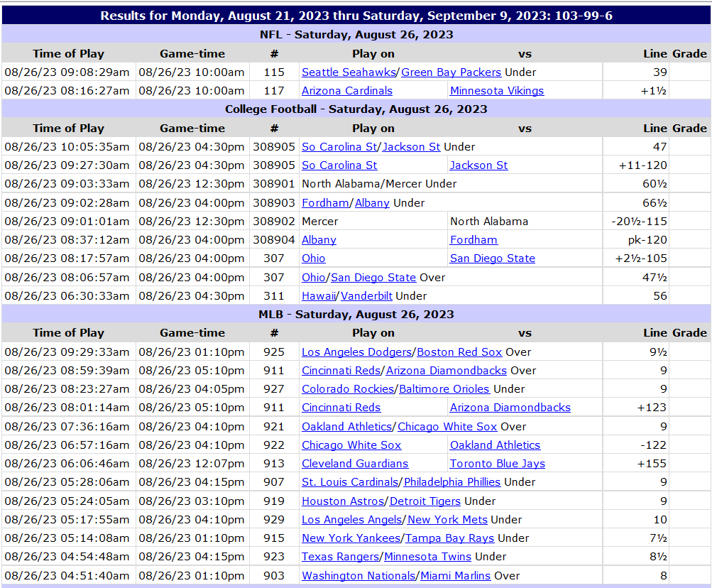Click the Boston Red Sox link
Viewport: 712px width, 588px height.
point(459,352)
